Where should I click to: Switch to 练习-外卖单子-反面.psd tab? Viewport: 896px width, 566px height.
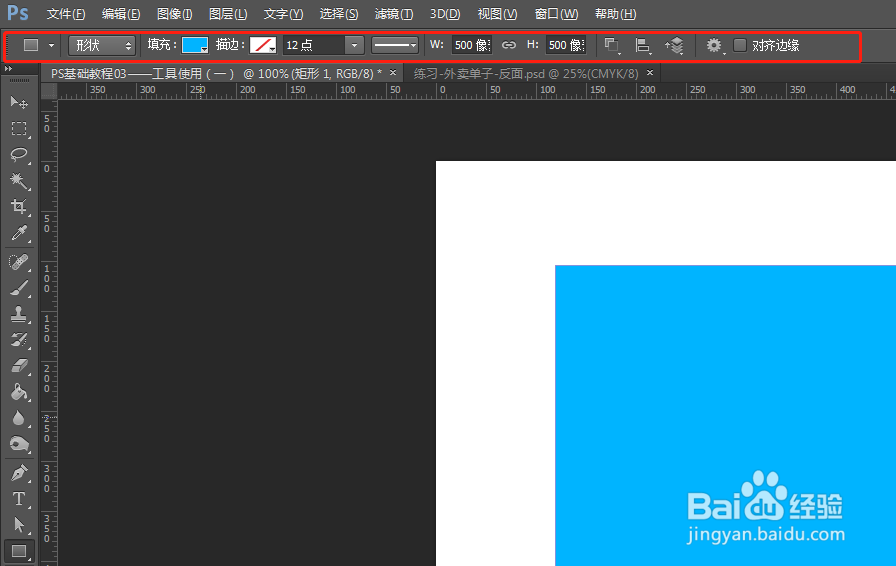(x=526, y=74)
